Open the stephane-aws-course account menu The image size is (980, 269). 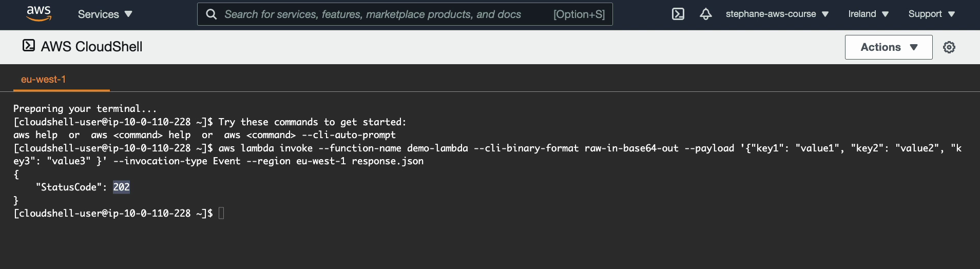[777, 14]
